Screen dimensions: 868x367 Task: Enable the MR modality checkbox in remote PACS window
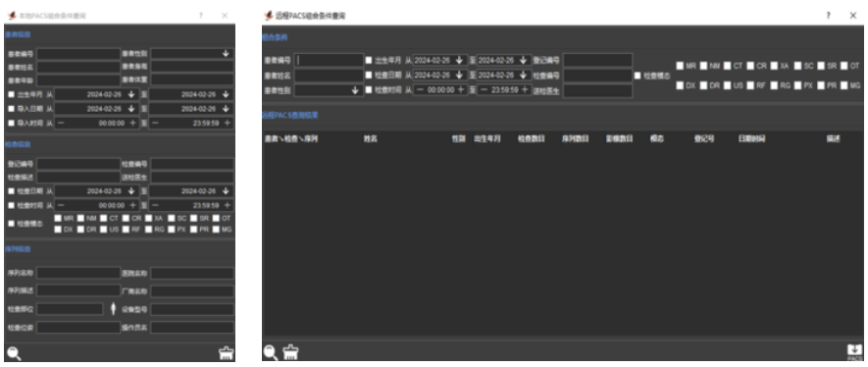tap(680, 66)
